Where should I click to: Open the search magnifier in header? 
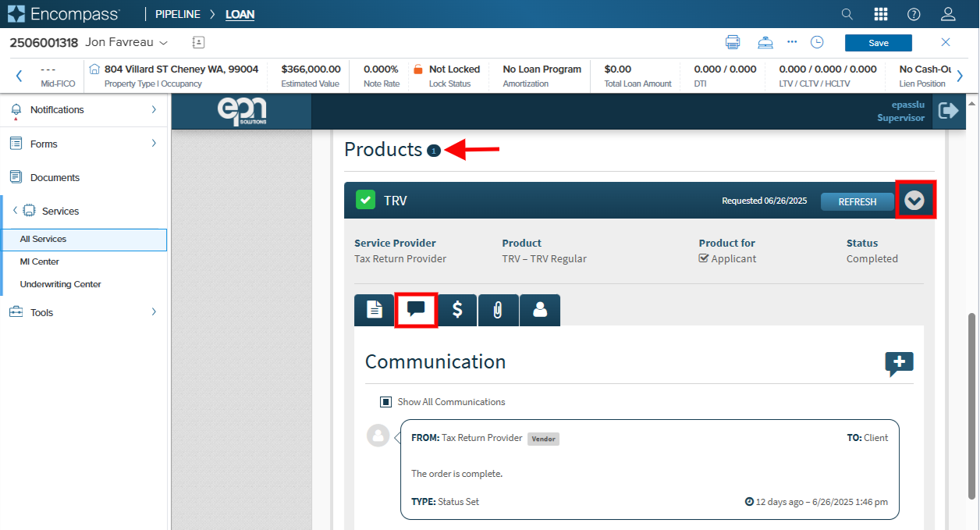[847, 14]
